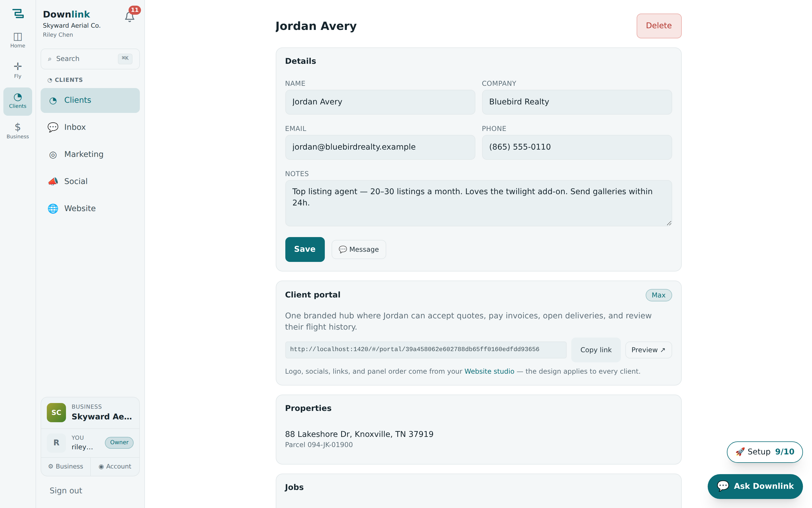Click the ⌘K shortcut hint
The image size is (812, 508).
click(x=125, y=58)
